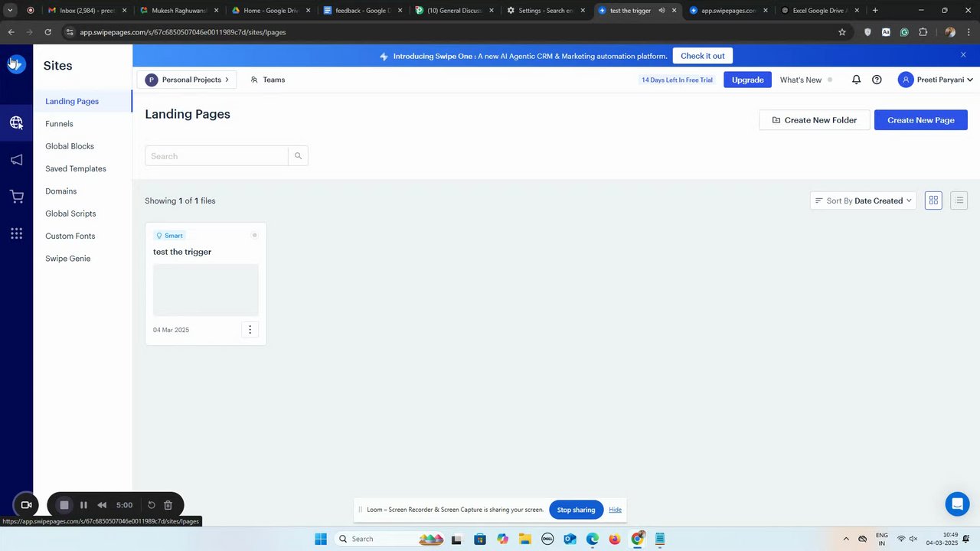Viewport: 980px width, 551px height.
Task: Open the Windows Start menu
Action: pos(321,539)
